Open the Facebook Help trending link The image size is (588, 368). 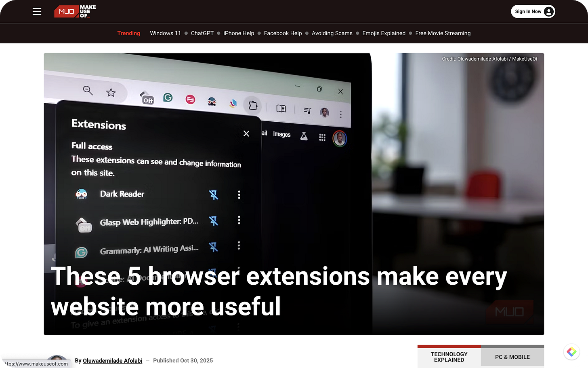click(283, 33)
